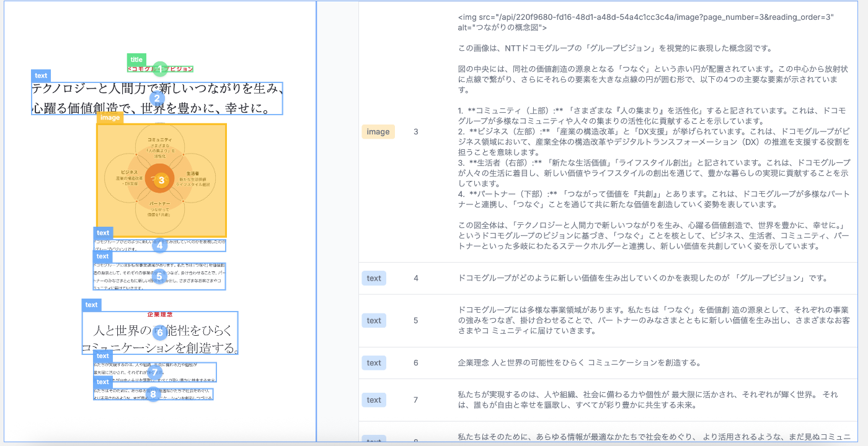The width and height of the screenshot is (868, 446).
Task: Click the "text" tag above block 8
Action: (103, 382)
